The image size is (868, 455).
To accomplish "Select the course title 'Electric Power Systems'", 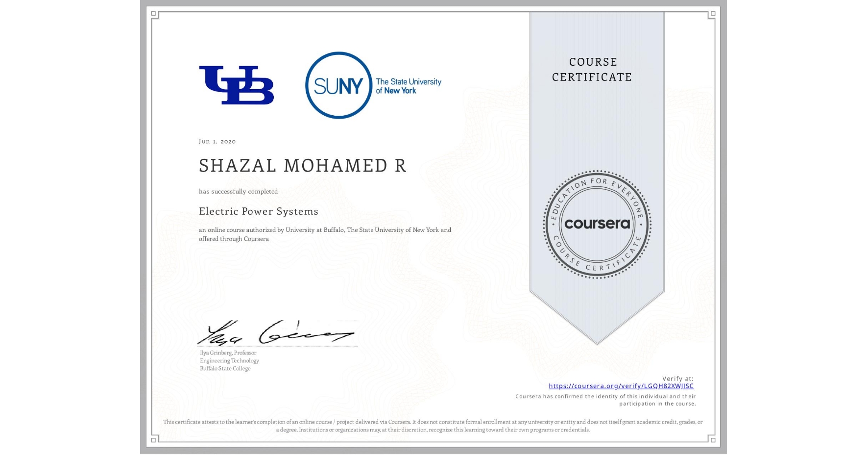I will [258, 211].
